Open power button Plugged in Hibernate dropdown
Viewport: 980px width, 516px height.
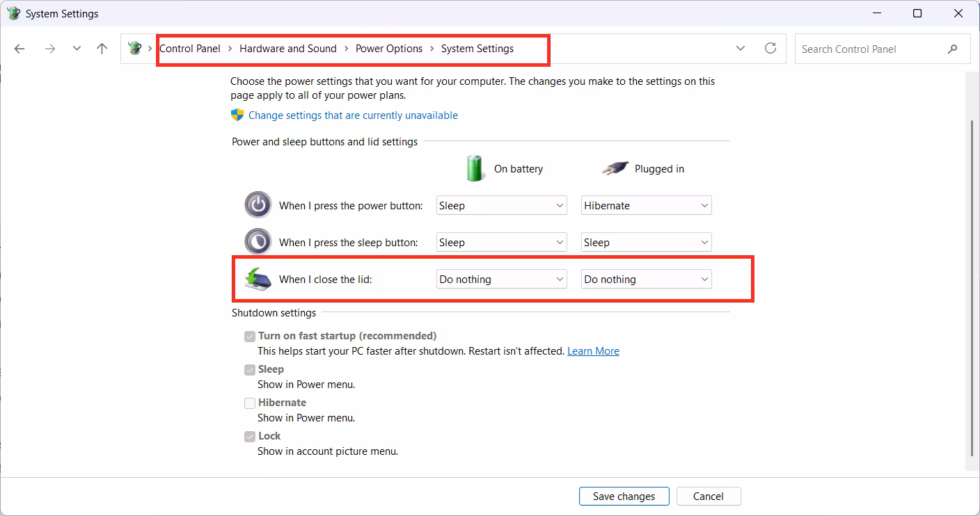(x=646, y=205)
